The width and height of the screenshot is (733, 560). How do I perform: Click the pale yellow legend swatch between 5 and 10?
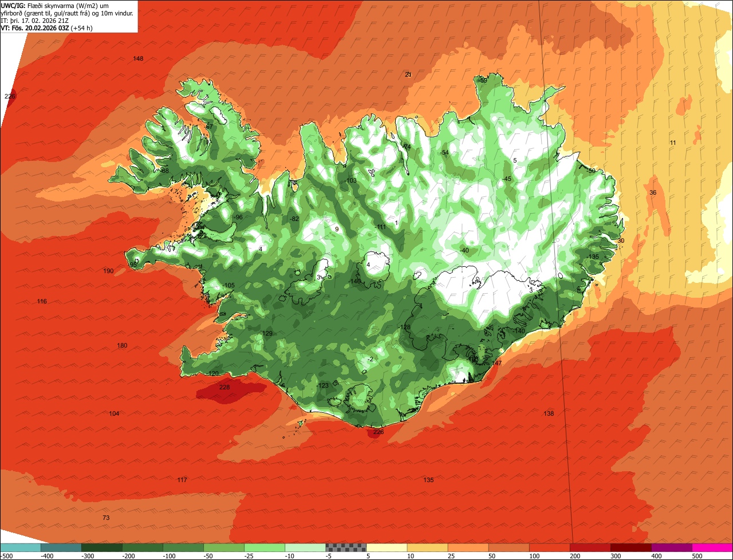[387, 547]
